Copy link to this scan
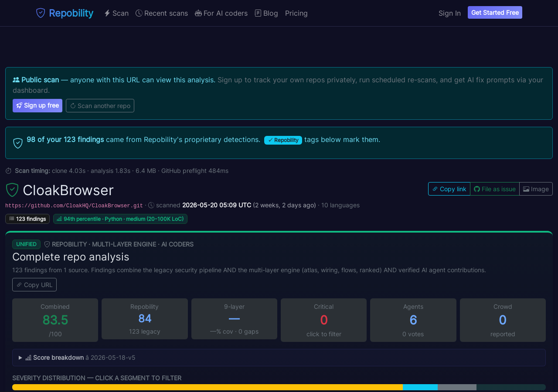The height and width of the screenshot is (392, 558). pyautogui.click(x=449, y=189)
